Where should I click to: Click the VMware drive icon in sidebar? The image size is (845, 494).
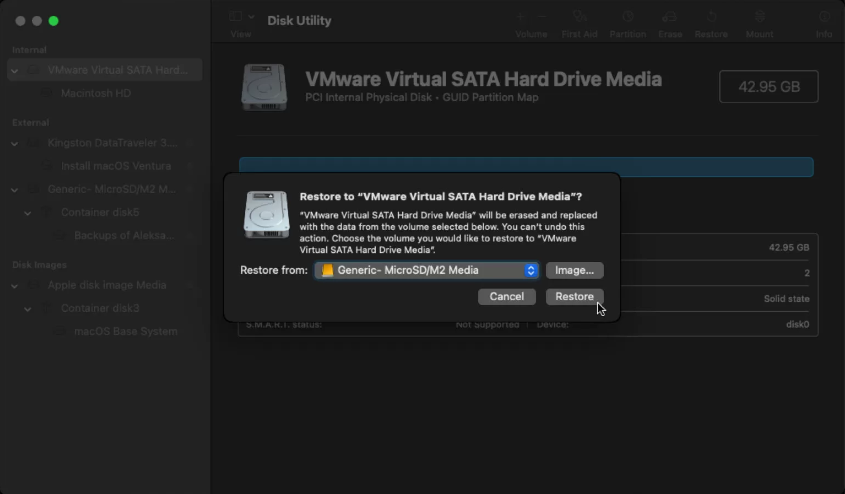pos(33,70)
